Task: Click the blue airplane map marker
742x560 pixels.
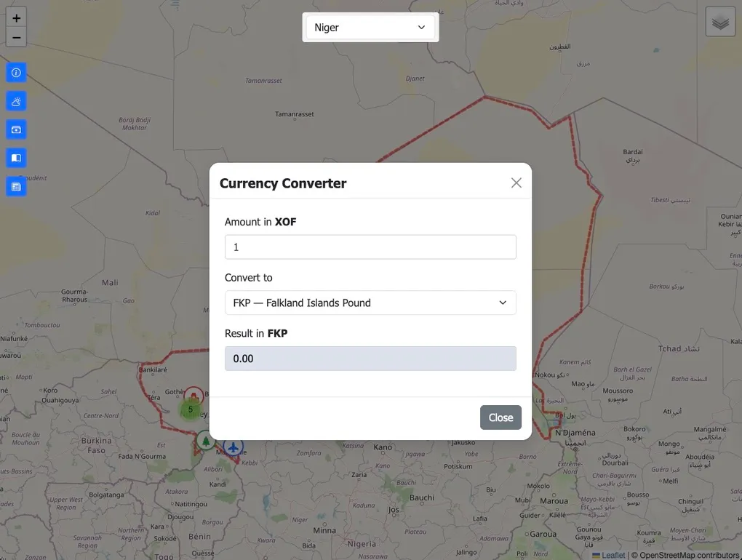Action: (x=233, y=447)
